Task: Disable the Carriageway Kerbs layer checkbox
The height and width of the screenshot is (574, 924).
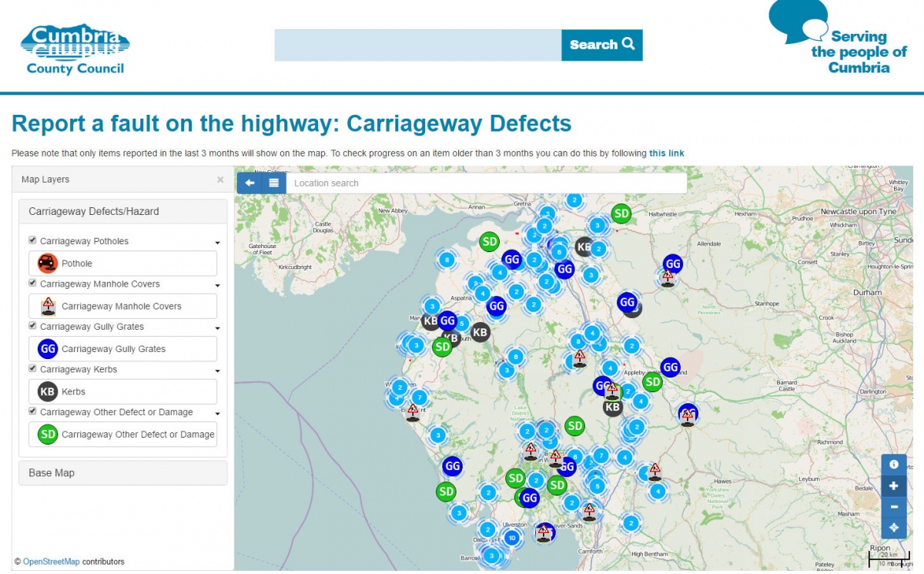Action: pos(32,369)
